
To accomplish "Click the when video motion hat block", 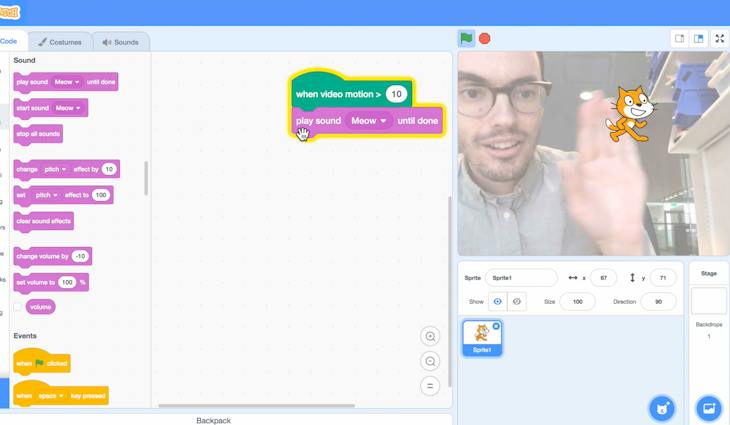I will 338,94.
